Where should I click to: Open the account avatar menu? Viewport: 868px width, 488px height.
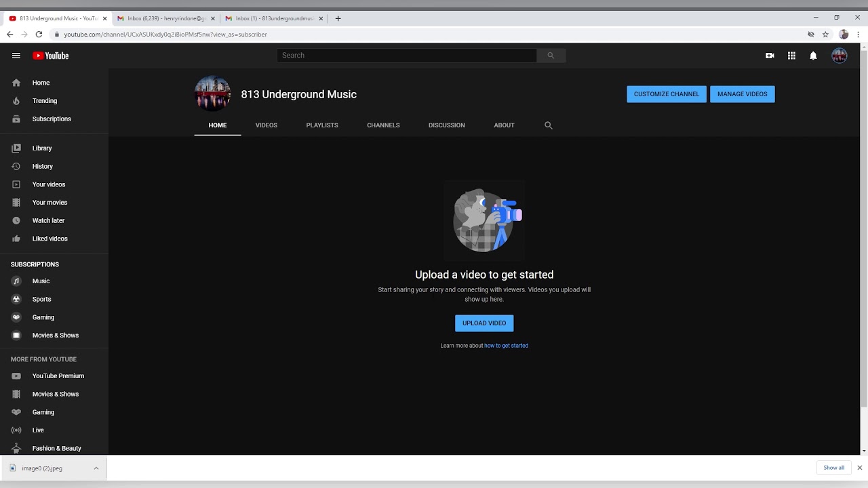(840, 56)
